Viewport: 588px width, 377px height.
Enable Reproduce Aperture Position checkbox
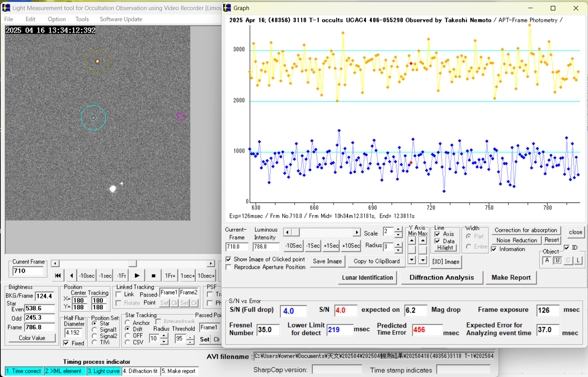click(229, 267)
